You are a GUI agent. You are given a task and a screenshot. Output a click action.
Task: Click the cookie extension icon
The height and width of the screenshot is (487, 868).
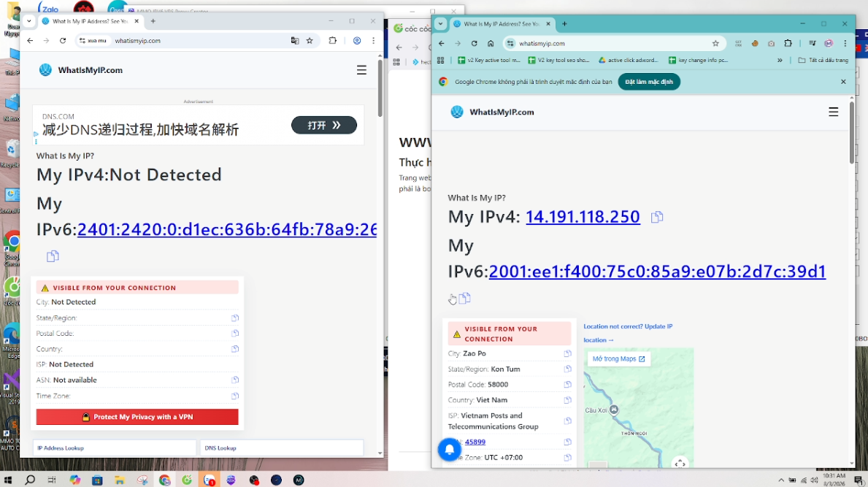[x=755, y=43]
